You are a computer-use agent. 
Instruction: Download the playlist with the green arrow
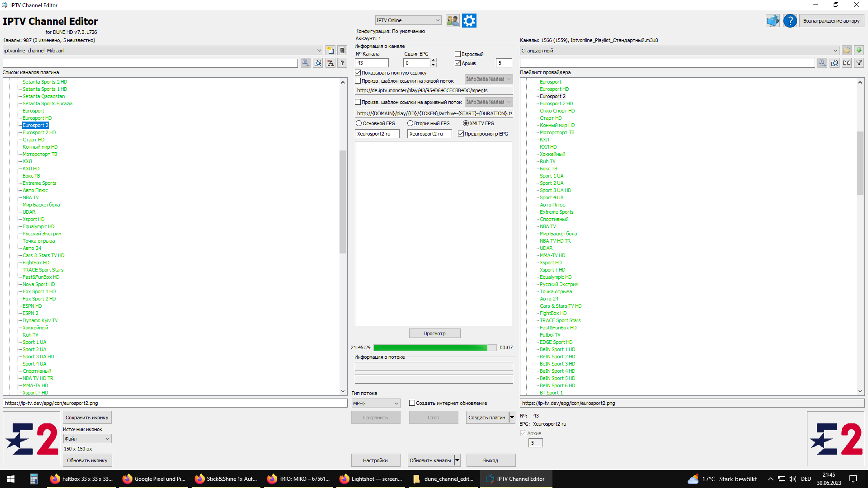click(x=859, y=51)
